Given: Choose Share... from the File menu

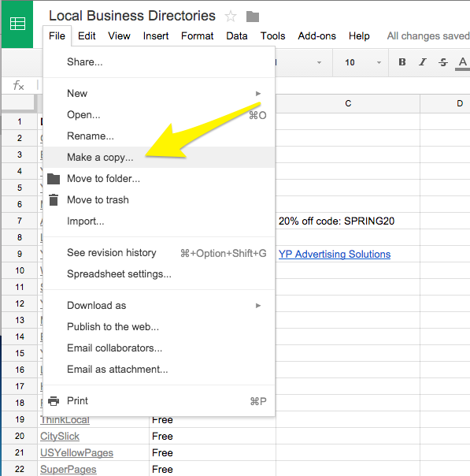Looking at the screenshot, I should point(159,62).
